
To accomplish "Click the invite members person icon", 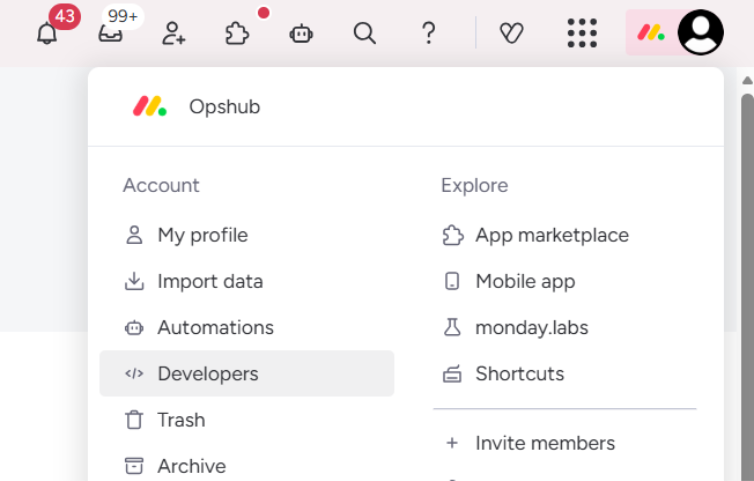I will (x=174, y=34).
